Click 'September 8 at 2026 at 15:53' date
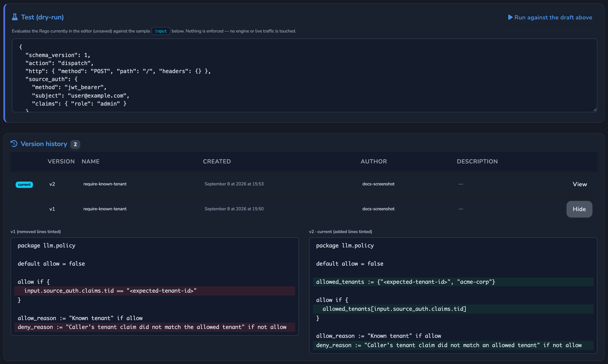Viewport: 608px width, 364px height. 234,184
